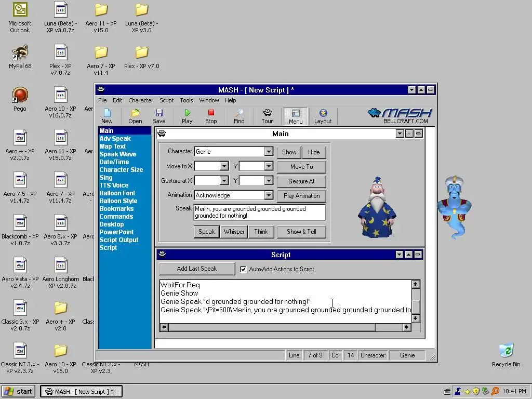Screen dimensions: 532x399
Task: Open the Script panel dropdown arrow
Action: [400, 255]
